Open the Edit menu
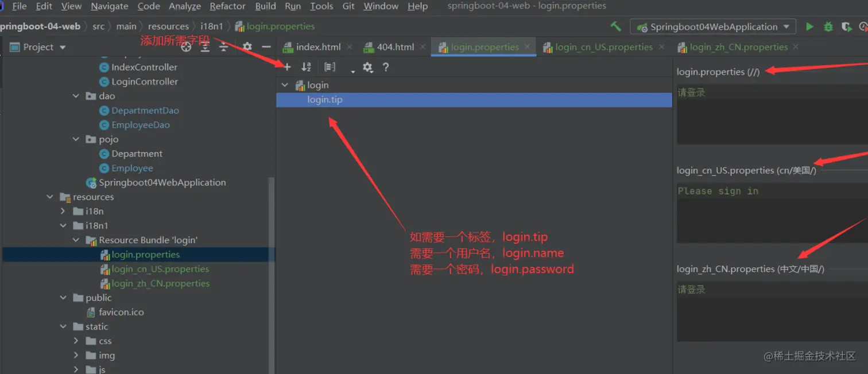This screenshot has width=868, height=374. tap(44, 6)
